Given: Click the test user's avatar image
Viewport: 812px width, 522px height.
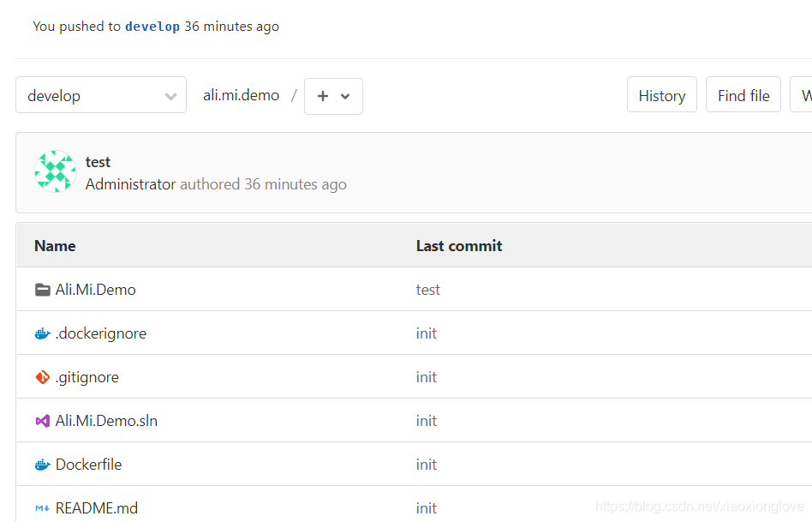Looking at the screenshot, I should coord(55,171).
